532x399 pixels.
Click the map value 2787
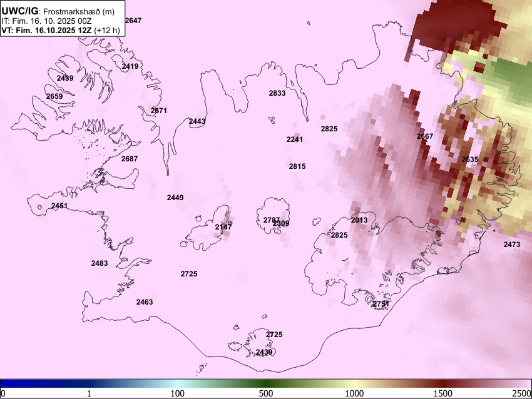(x=272, y=220)
